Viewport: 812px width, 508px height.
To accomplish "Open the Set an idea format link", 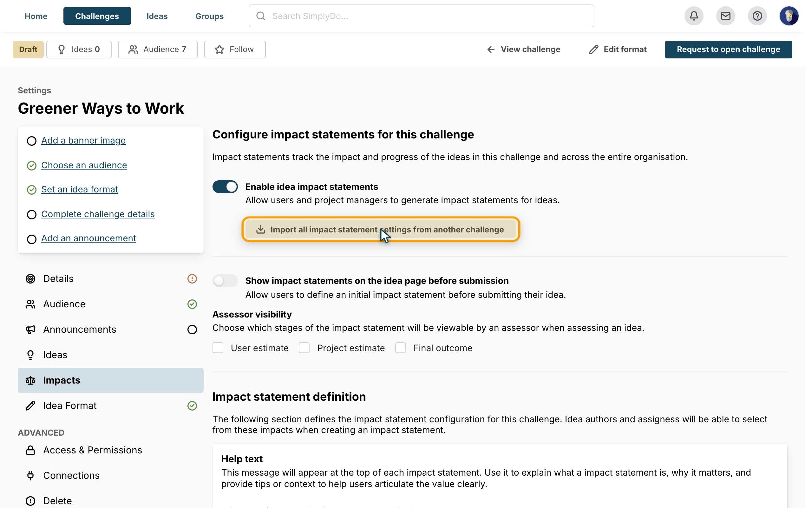I will point(80,190).
